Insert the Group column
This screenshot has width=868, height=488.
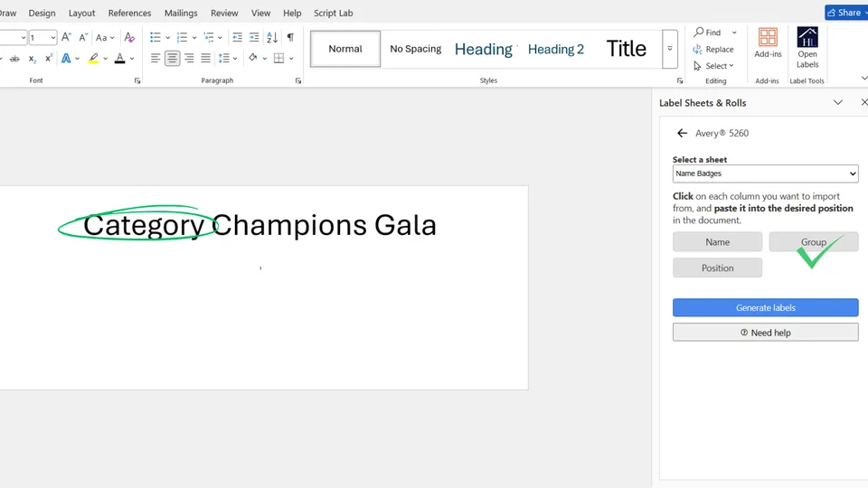tap(814, 242)
